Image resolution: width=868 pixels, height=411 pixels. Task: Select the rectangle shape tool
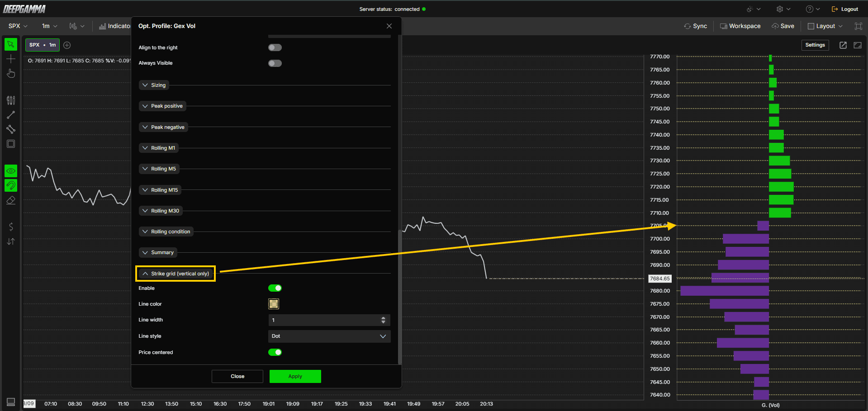[11, 144]
